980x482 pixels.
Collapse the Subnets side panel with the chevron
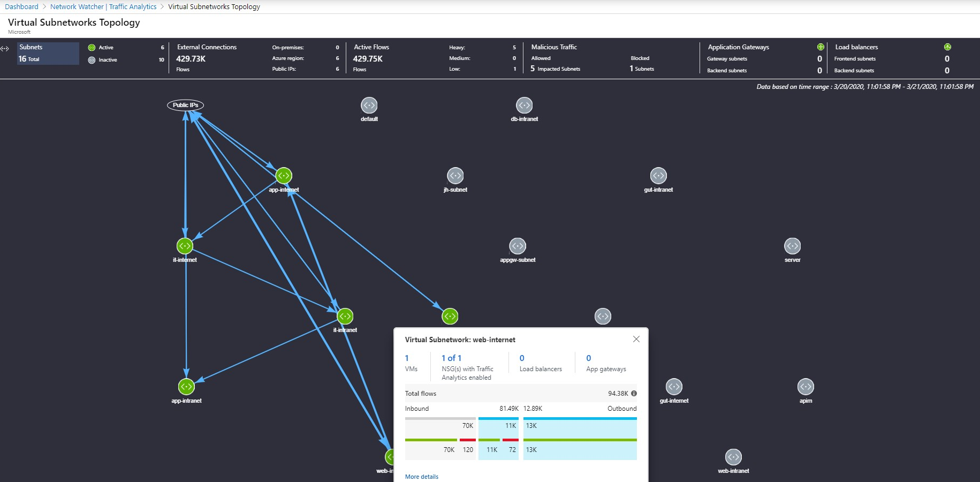5,49
